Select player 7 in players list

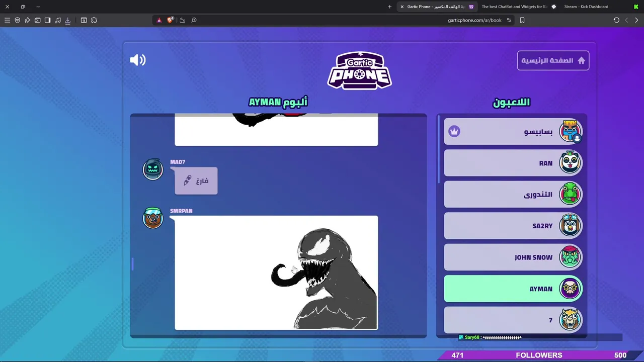pos(513,320)
